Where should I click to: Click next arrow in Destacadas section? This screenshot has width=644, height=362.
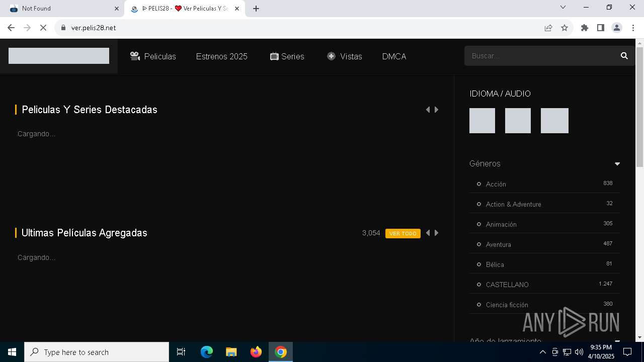coord(436,110)
